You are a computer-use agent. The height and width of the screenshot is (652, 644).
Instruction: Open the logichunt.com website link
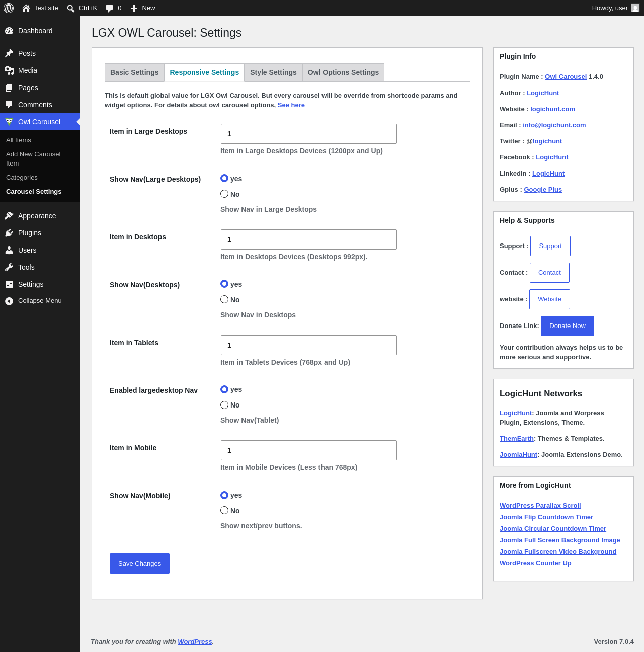[x=552, y=109]
